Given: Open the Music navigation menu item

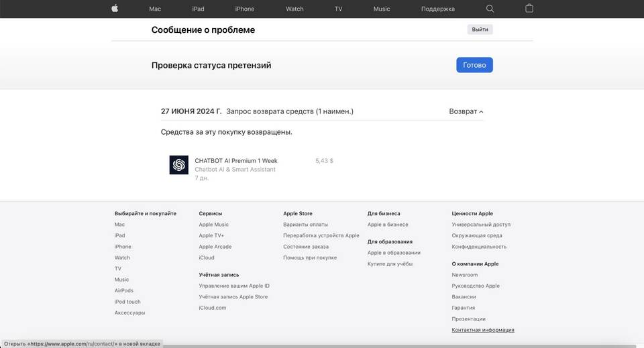Looking at the screenshot, I should [382, 9].
